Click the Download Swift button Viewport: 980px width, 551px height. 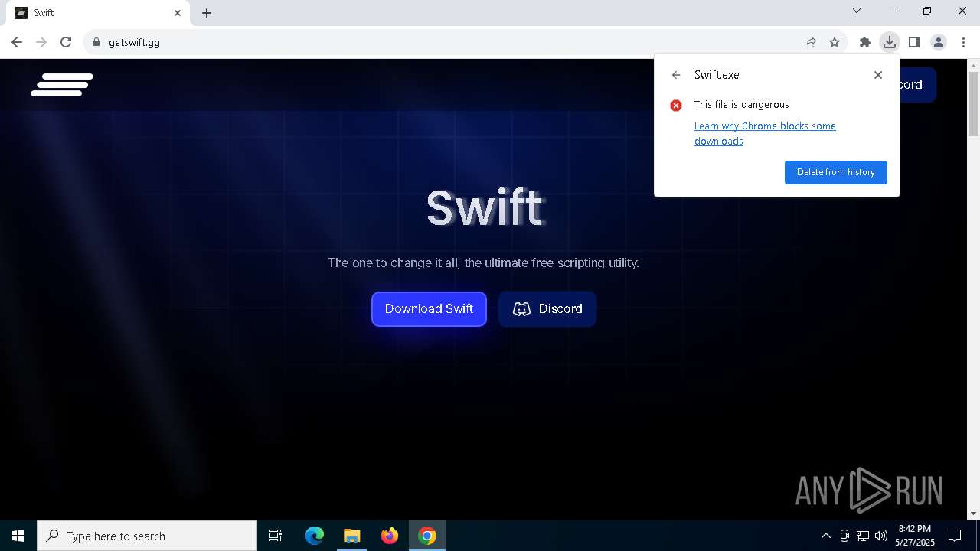click(x=429, y=309)
